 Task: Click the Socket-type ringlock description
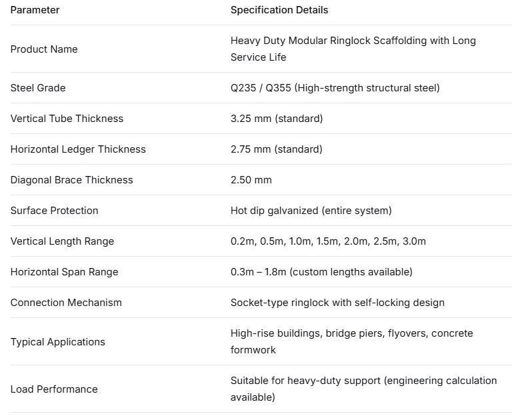(x=337, y=303)
